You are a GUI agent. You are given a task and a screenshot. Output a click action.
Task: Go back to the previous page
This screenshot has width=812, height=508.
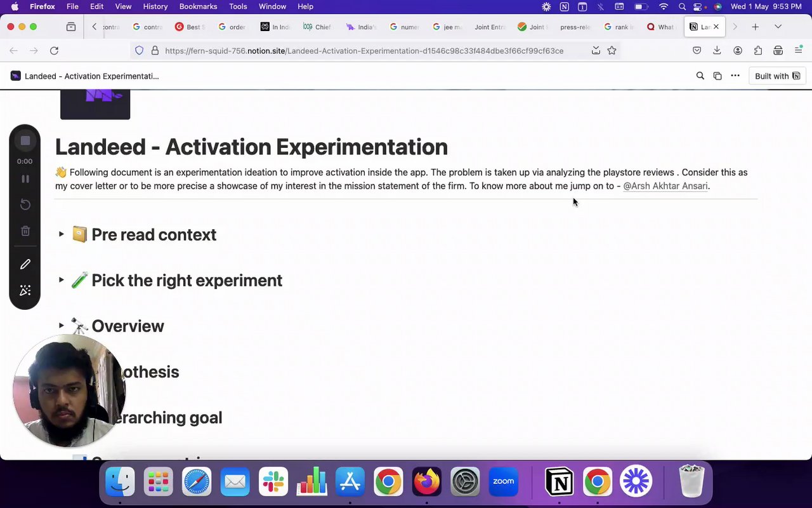click(13, 50)
